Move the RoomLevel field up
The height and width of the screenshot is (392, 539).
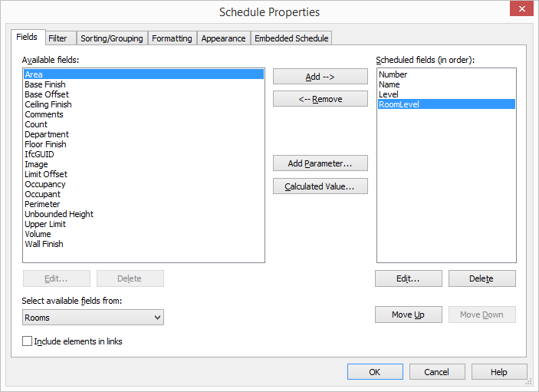(x=409, y=315)
